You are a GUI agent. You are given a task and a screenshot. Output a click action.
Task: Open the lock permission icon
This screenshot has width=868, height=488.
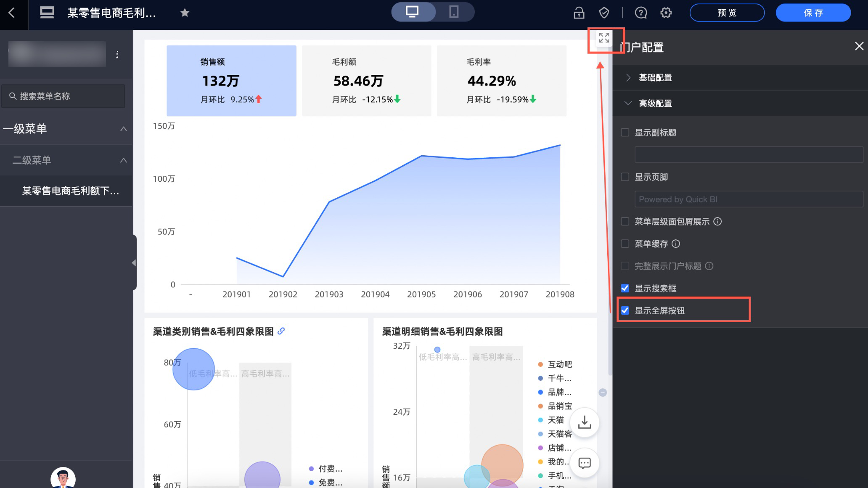click(579, 13)
